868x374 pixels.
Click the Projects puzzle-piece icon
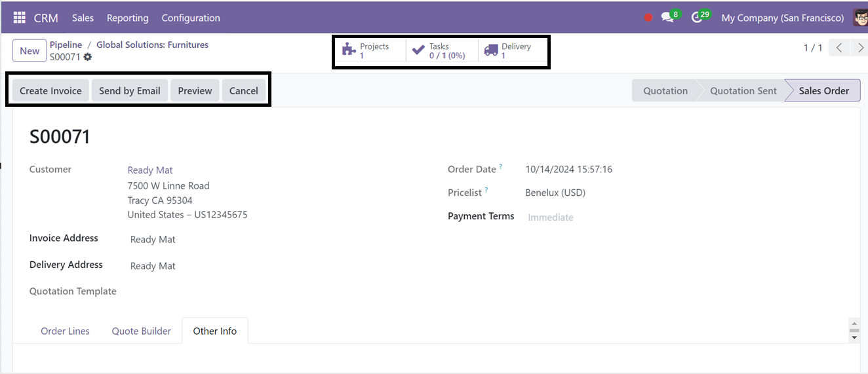(x=349, y=50)
